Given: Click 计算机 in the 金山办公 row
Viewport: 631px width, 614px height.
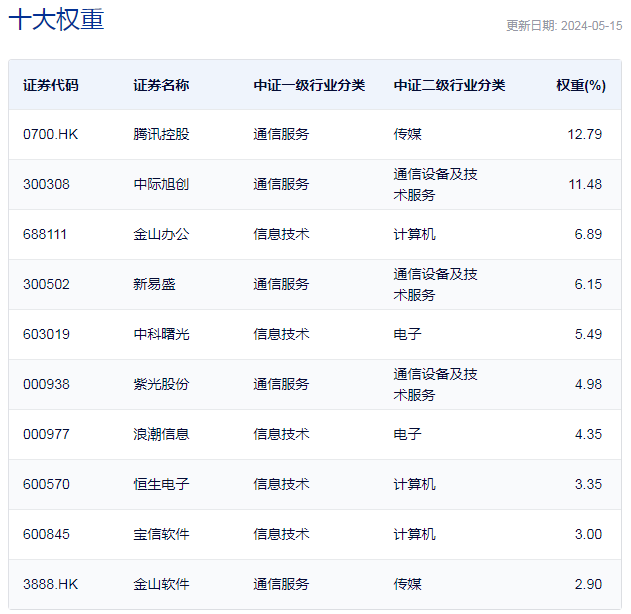Looking at the screenshot, I should 414,234.
